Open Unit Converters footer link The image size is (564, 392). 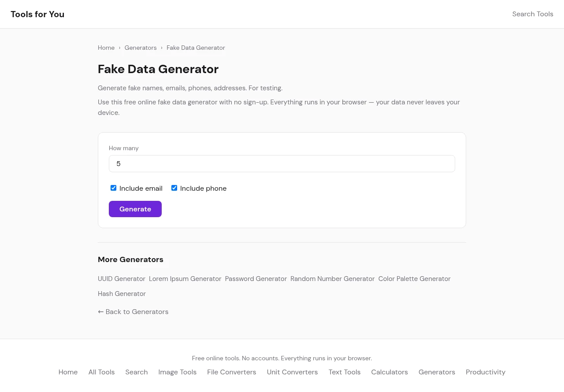(x=292, y=372)
